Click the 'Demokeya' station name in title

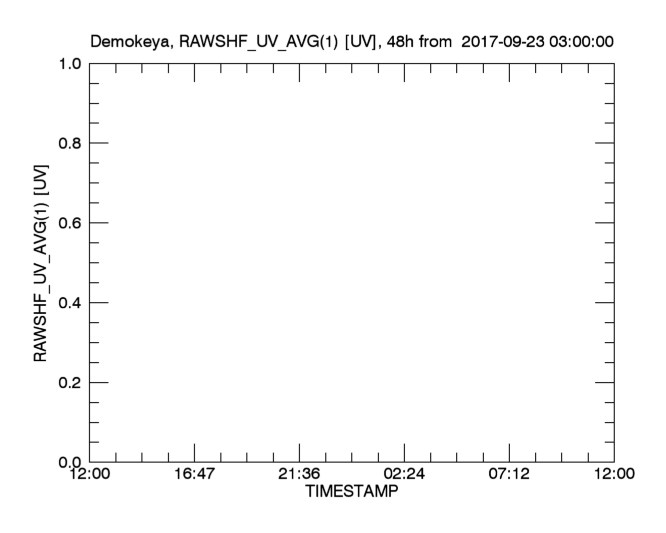tap(132, 42)
